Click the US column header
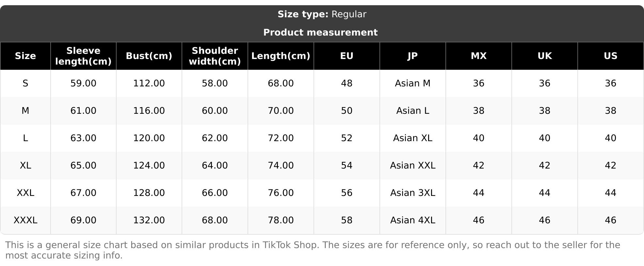Viewport: 644px width, 266px height. 610,56
